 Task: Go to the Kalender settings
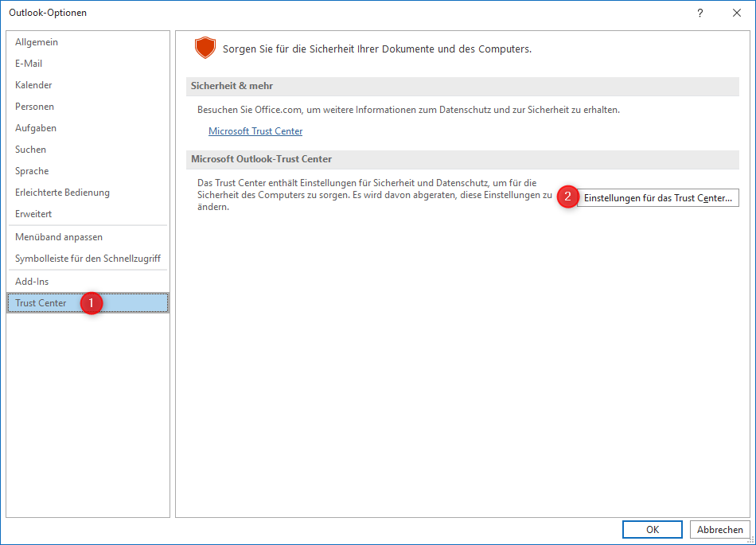pyautogui.click(x=88, y=85)
